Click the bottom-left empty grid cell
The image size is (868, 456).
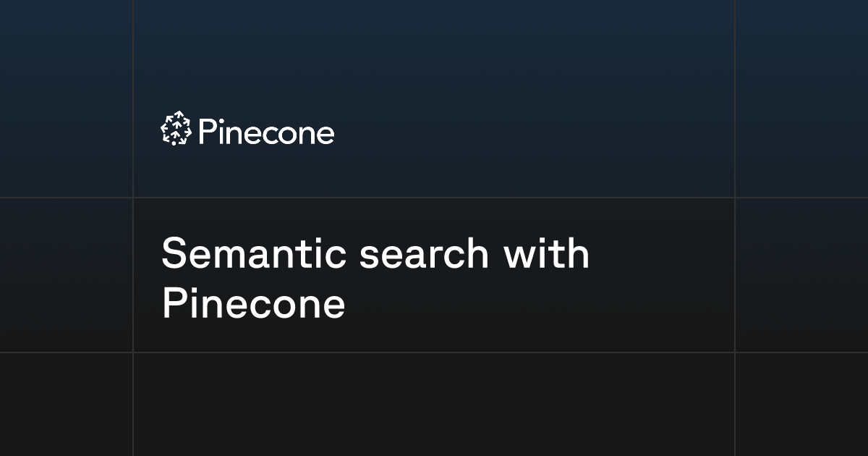pyautogui.click(x=66, y=405)
